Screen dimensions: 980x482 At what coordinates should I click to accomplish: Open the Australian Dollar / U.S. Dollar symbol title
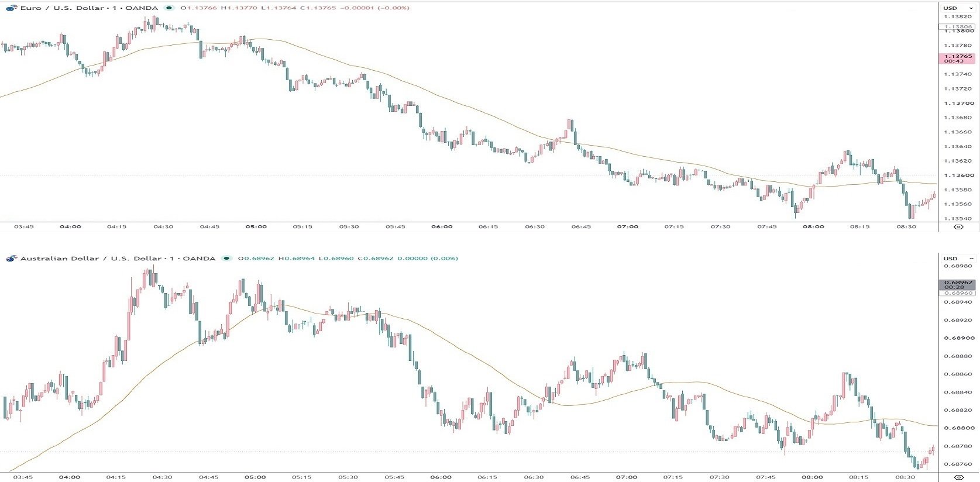point(118,259)
